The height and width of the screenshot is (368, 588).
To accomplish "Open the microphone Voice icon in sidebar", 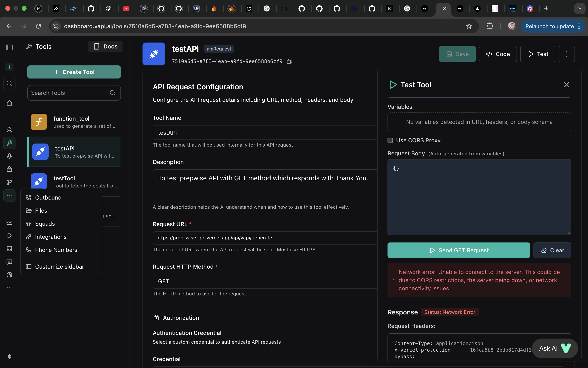I will [9, 156].
